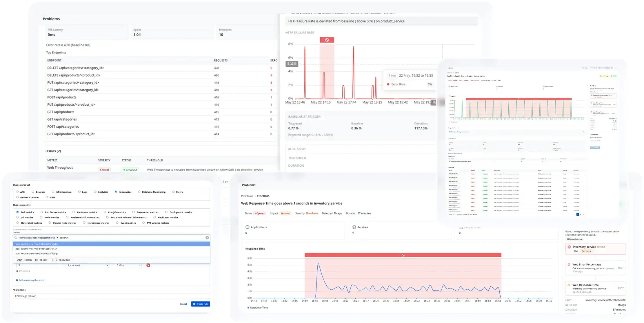644x323 pixels.
Task: Click the Opened status badge on P-DCB280
Action: coord(259,214)
